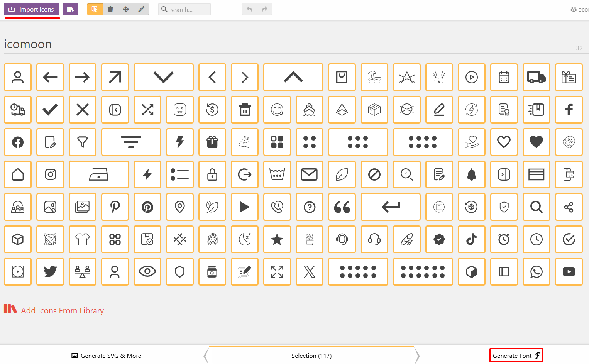Image resolution: width=589 pixels, height=364 pixels.
Task: Open the icon library button
Action: coord(70,9)
